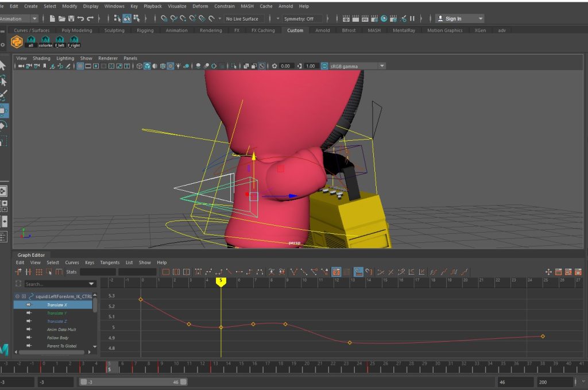The width and height of the screenshot is (588, 390).
Task: Click the pause render icon in status line
Action: click(412, 19)
